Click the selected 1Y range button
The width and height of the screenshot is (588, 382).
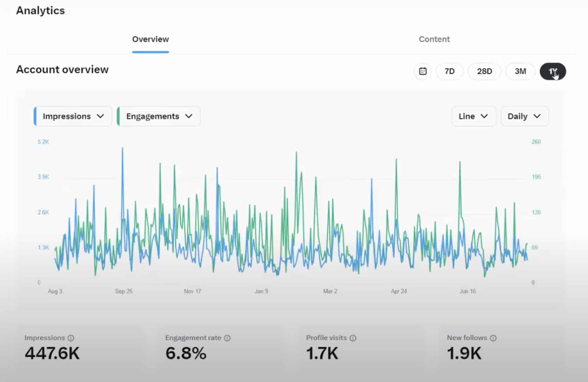pyautogui.click(x=553, y=71)
